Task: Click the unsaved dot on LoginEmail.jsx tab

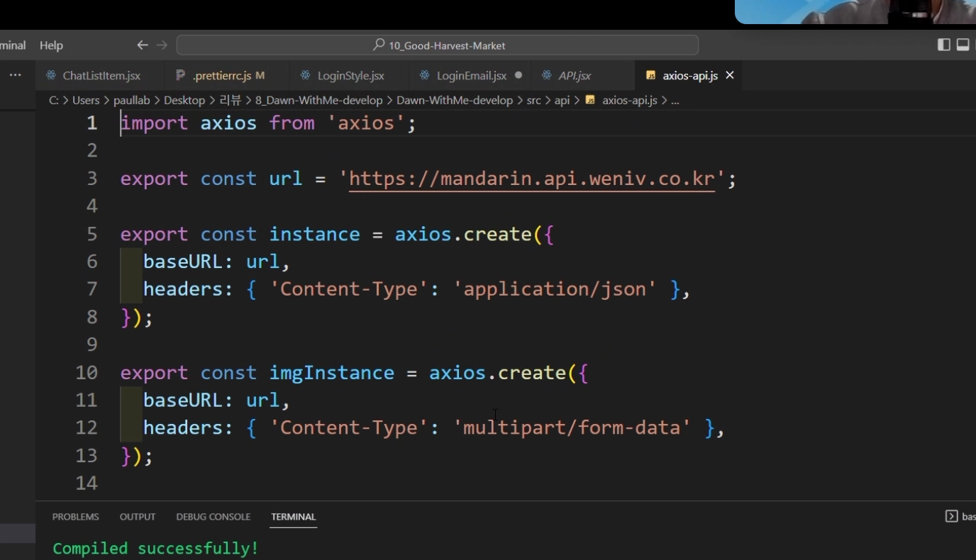Action: [x=518, y=75]
